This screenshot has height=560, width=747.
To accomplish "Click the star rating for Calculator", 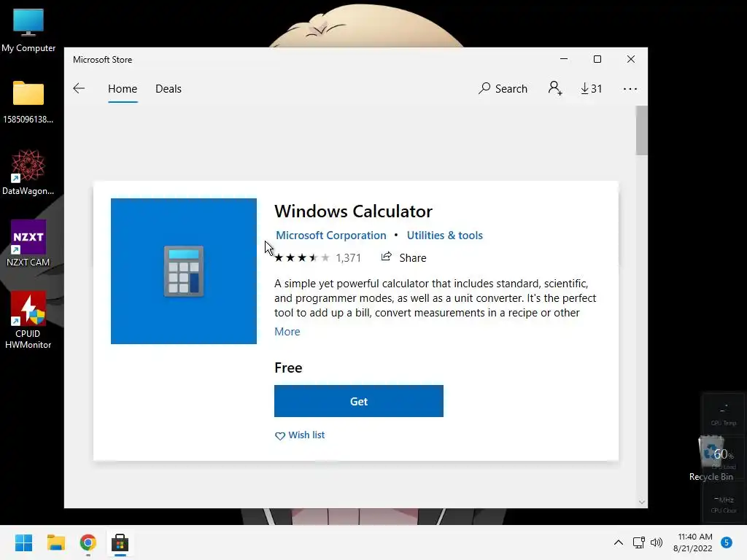I will click(301, 257).
